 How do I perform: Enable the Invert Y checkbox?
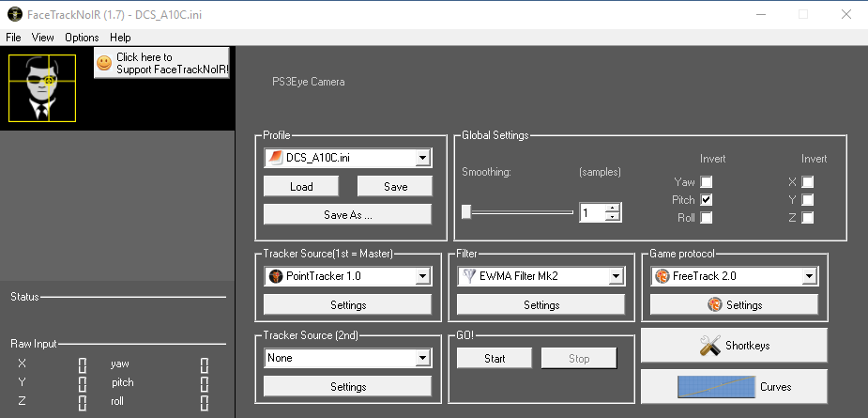point(808,199)
